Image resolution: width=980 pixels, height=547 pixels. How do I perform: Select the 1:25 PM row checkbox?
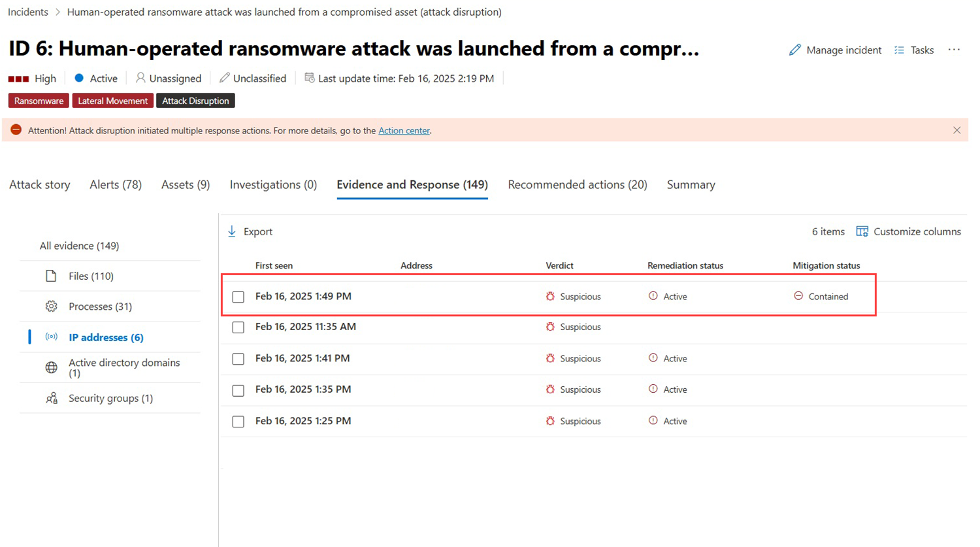(238, 422)
